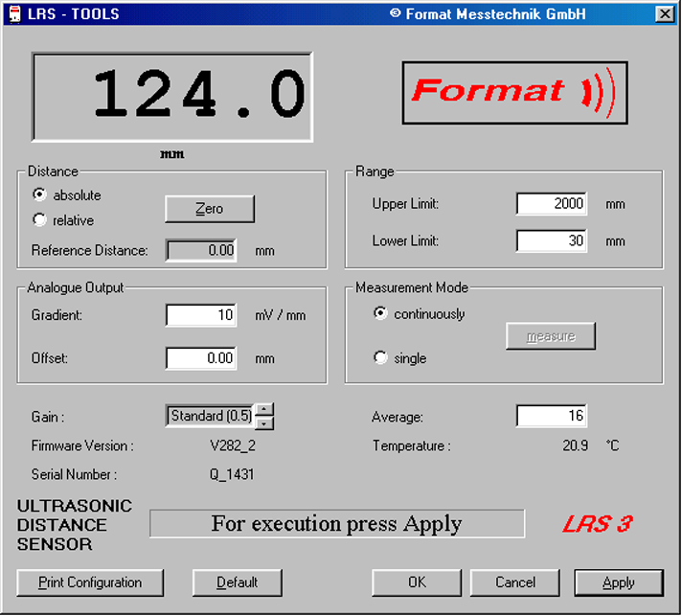This screenshot has height=616, width=682.
Task: Click the Lower Limit input field
Action: [x=552, y=240]
